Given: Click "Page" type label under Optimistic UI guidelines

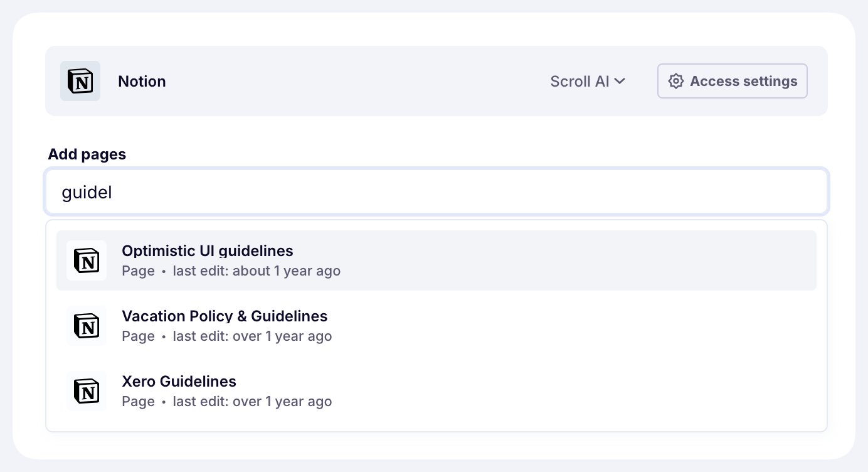Looking at the screenshot, I should coord(138,271).
